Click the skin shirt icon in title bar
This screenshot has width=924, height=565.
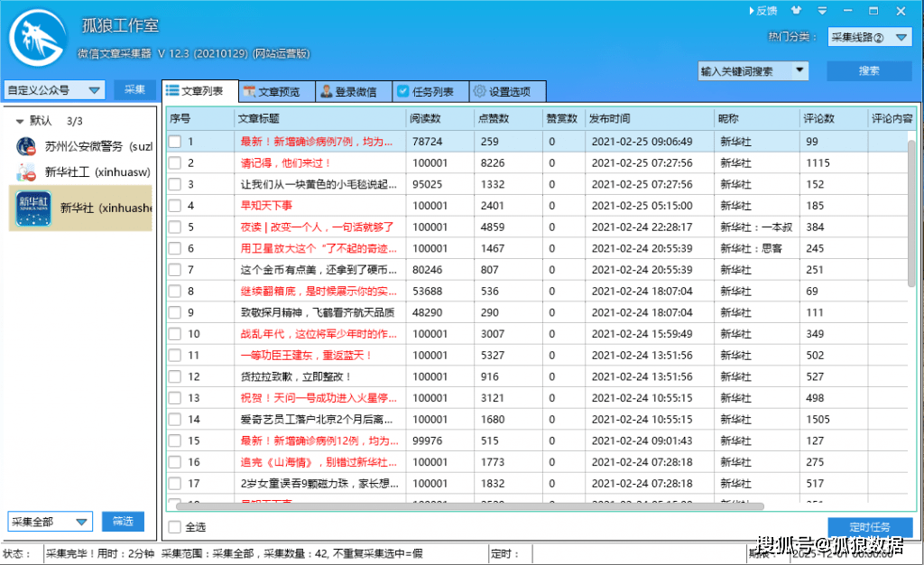796,11
